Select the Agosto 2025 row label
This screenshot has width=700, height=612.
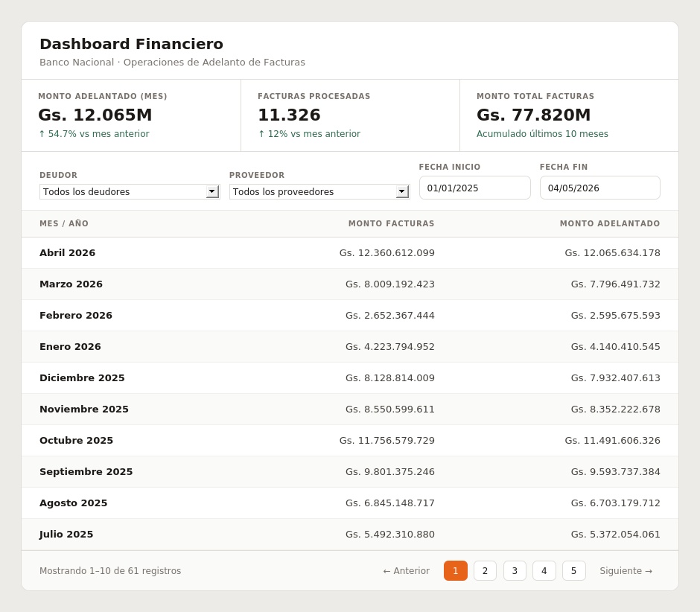tap(73, 503)
